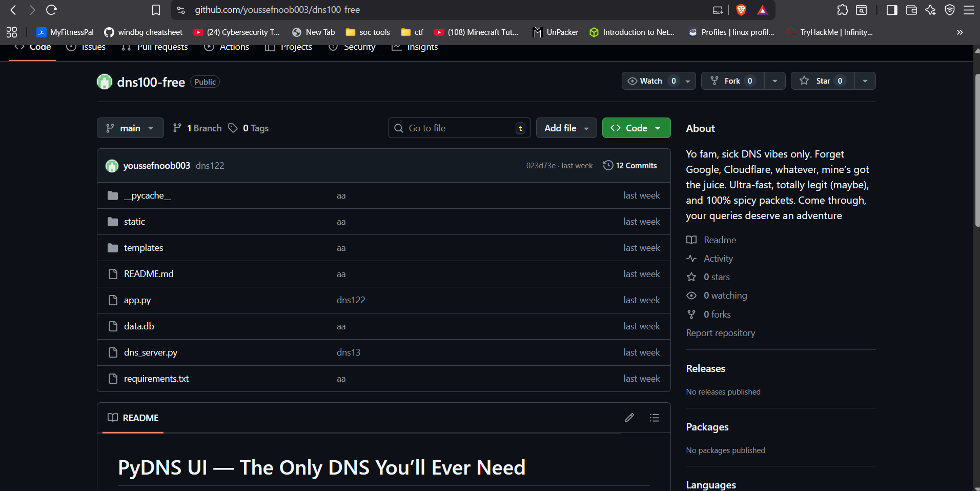
Task: Reload the page with the refresh icon
Action: click(51, 10)
